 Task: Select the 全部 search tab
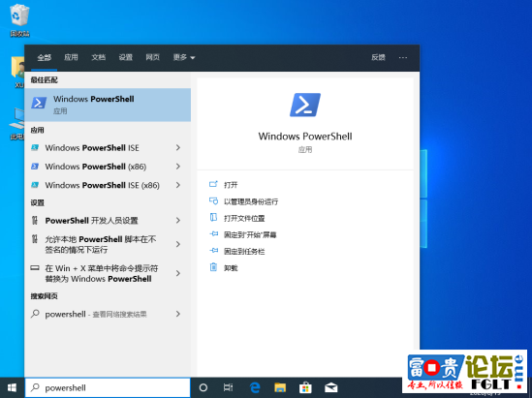point(45,57)
